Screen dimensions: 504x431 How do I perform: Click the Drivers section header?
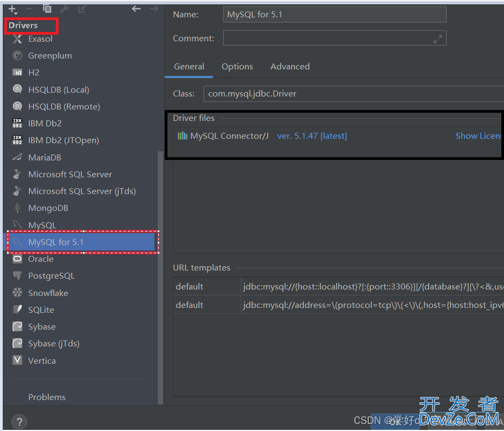point(23,25)
